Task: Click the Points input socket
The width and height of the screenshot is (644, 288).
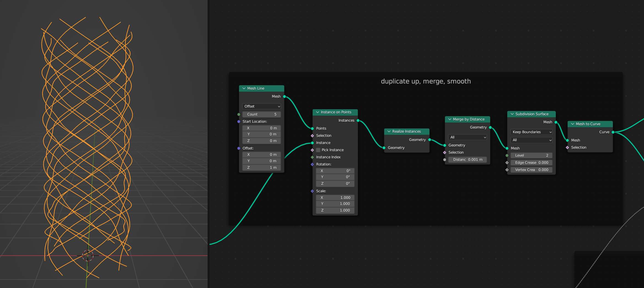Action: tap(312, 129)
